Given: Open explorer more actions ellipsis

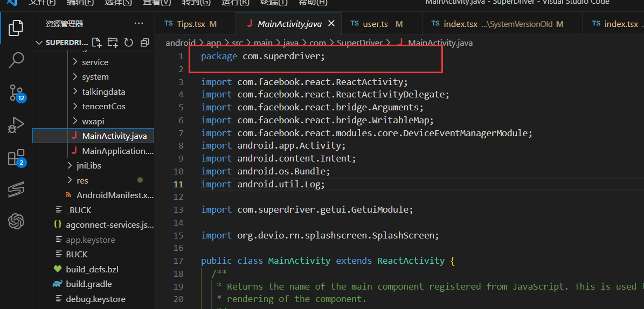Looking at the screenshot, I should [x=139, y=23].
